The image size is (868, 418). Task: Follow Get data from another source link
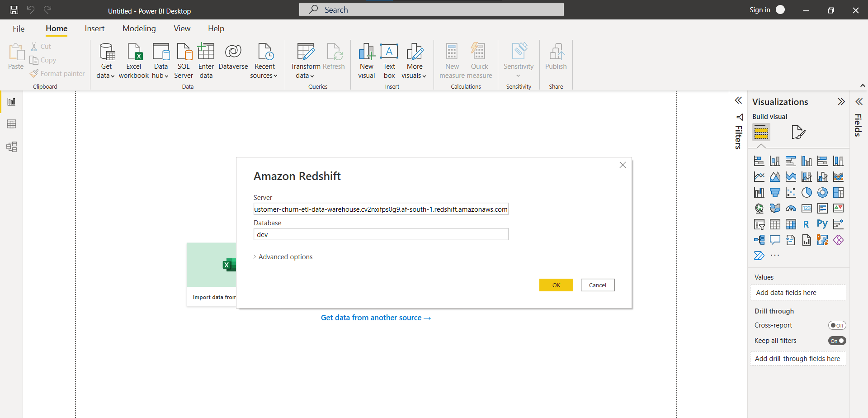(376, 318)
